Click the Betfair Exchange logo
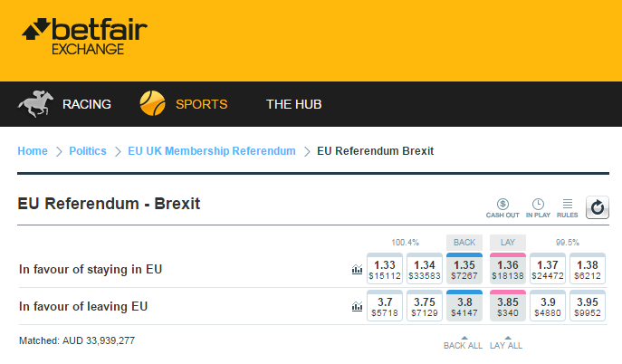622x364 pixels. coord(84,36)
